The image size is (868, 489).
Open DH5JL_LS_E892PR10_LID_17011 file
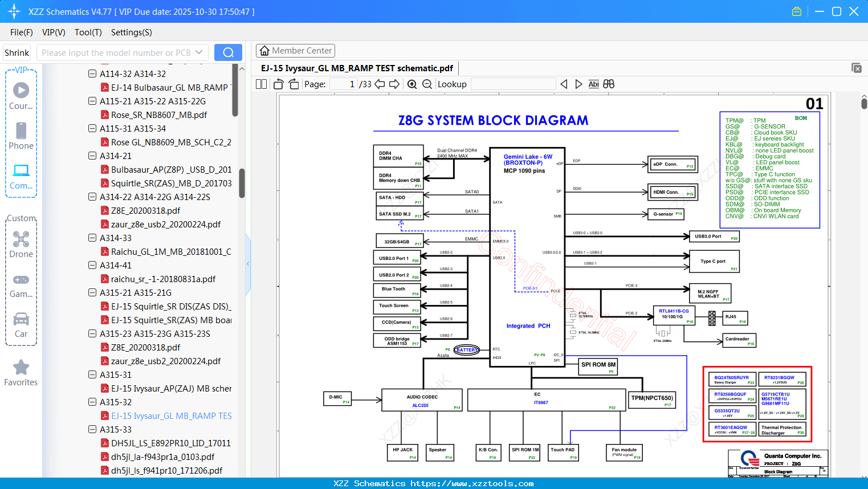171,443
